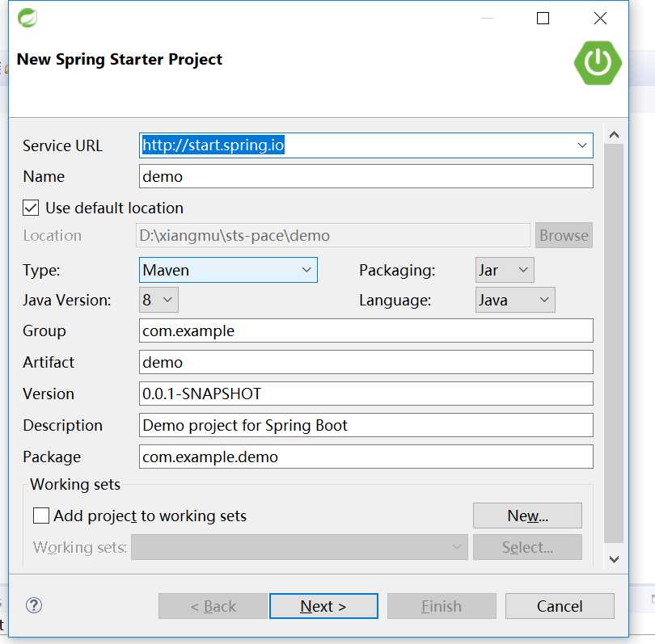The width and height of the screenshot is (655, 644).
Task: Click the Service URL label
Action: pos(62,145)
